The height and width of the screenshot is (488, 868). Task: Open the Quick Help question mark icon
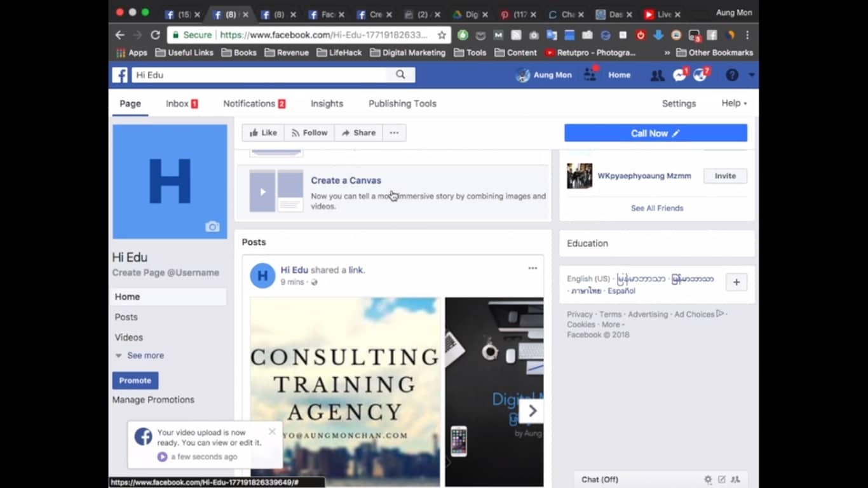click(732, 75)
